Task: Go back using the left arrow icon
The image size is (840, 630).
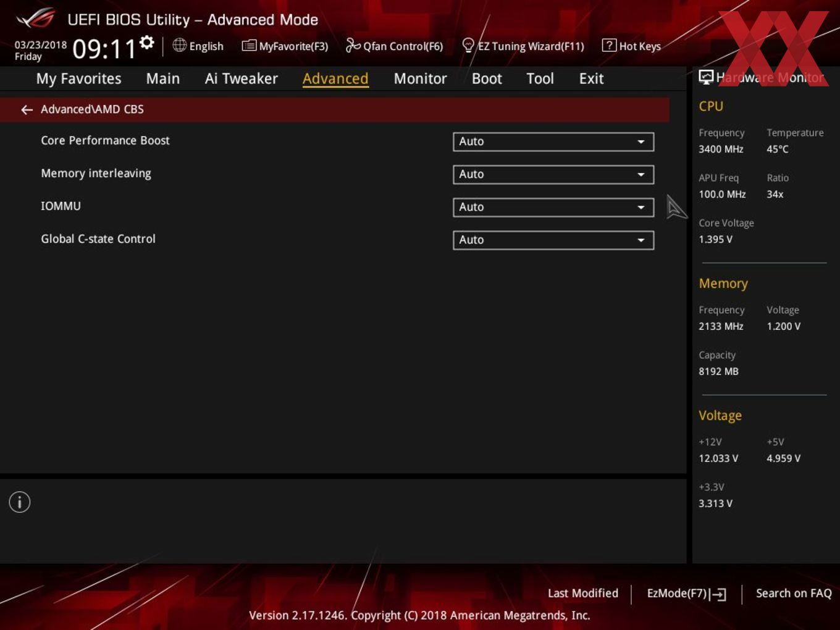Action: click(27, 110)
